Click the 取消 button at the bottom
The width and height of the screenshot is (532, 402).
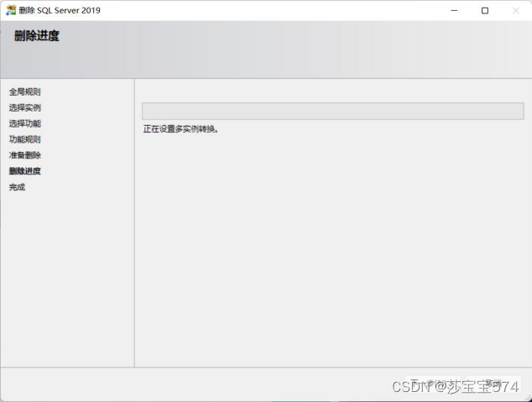click(493, 384)
